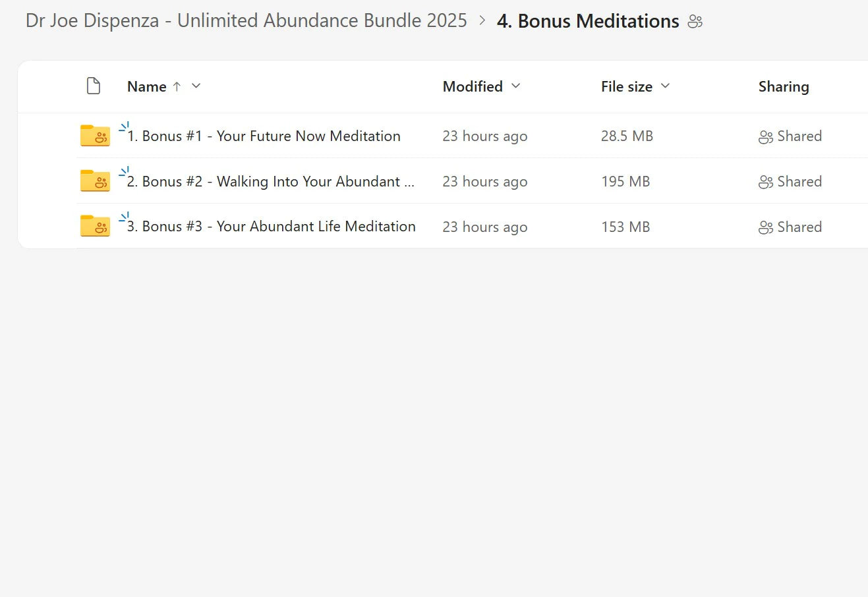868x597 pixels.
Task: Click 23 hours ago on the first row
Action: tap(485, 136)
